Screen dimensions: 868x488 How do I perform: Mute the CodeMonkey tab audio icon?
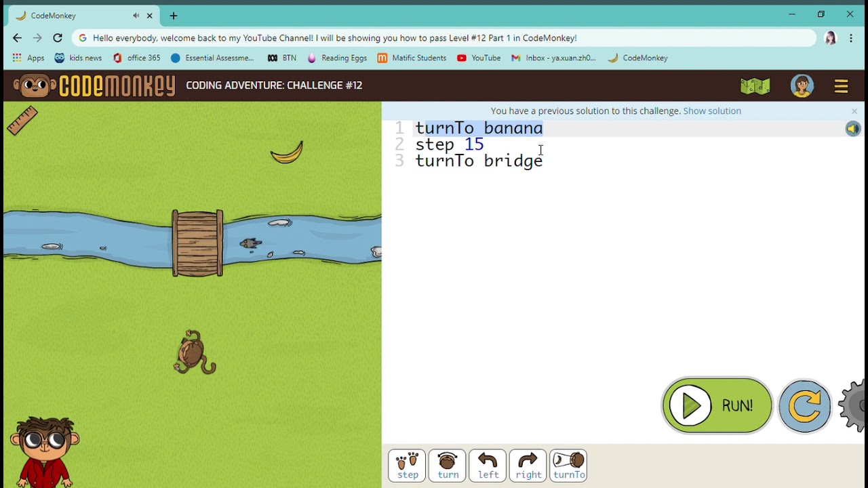pyautogui.click(x=136, y=16)
